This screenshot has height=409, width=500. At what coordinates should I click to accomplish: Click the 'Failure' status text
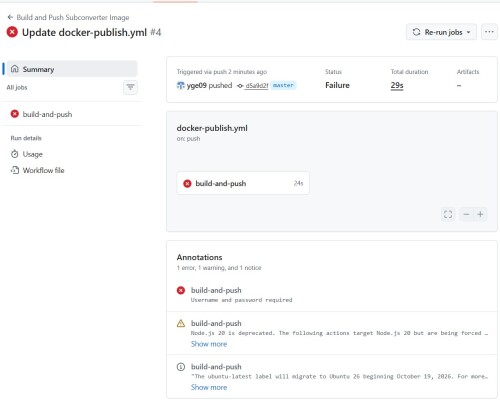click(337, 85)
